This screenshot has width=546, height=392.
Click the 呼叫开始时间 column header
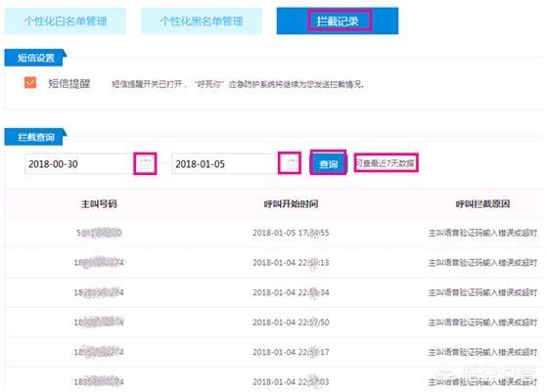click(291, 204)
